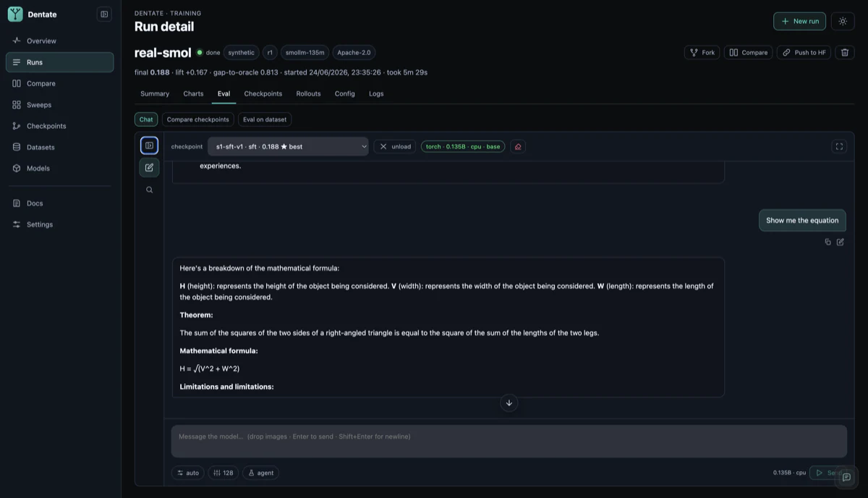Select Runs in the sidebar

(x=60, y=62)
